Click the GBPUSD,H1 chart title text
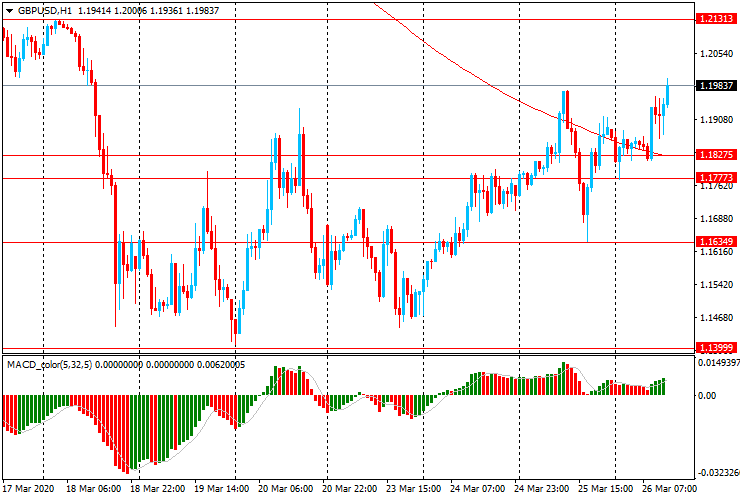This screenshot has height=500, width=740. pos(45,10)
